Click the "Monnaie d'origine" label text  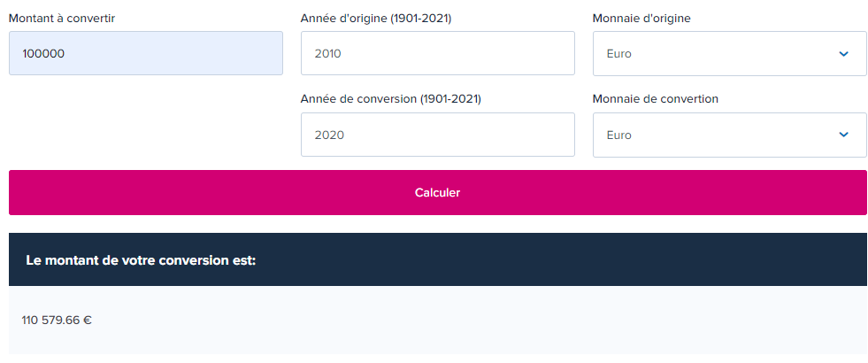pos(641,18)
